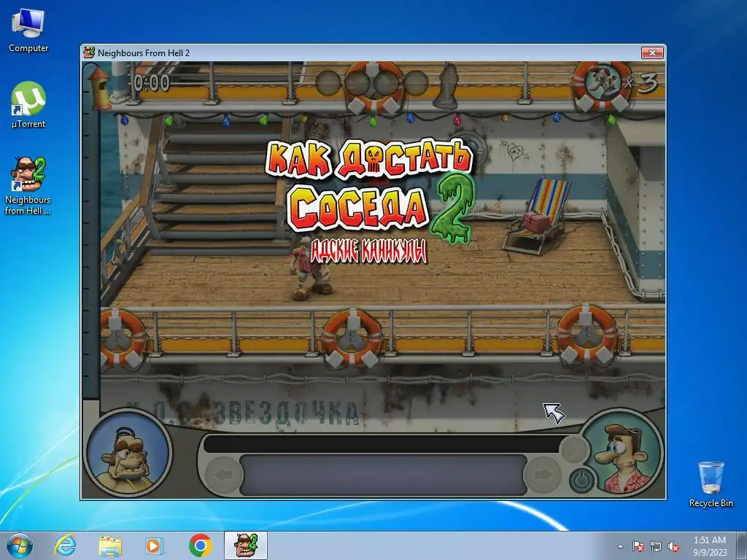Screen dimensions: 747x560
Task: Click the checkmark confirm button
Action: pos(573,448)
